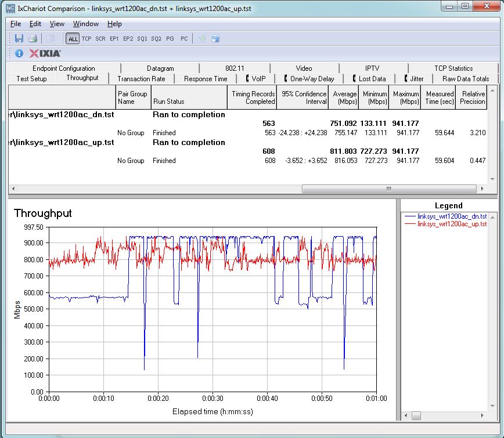Click the Run Status column header
Screen dimensions: 504x438
(x=189, y=97)
